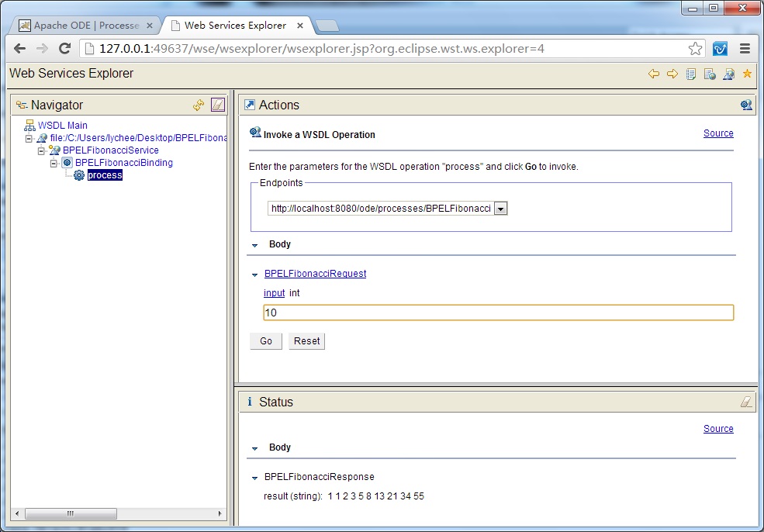Switch to the Apache ODE browser tab
764x532 pixels.
(85, 26)
